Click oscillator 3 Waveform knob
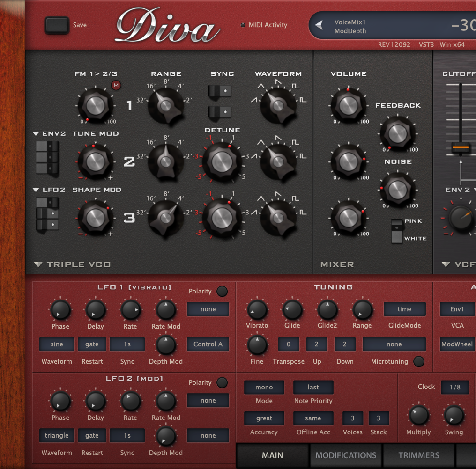The width and height of the screenshot is (476, 469). pos(278,218)
